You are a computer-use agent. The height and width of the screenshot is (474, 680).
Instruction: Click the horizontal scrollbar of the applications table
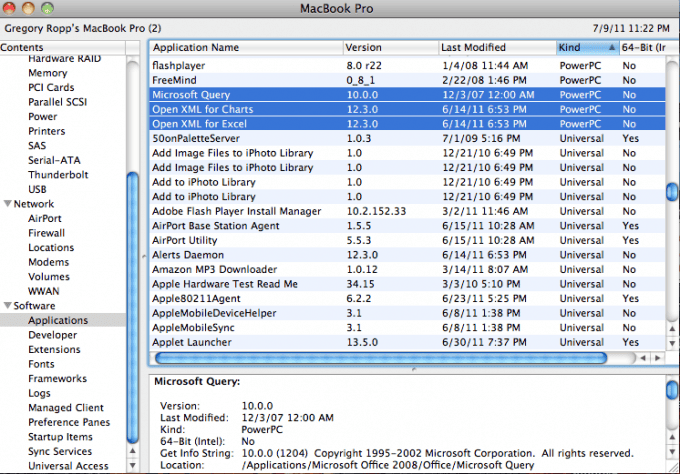click(381, 358)
